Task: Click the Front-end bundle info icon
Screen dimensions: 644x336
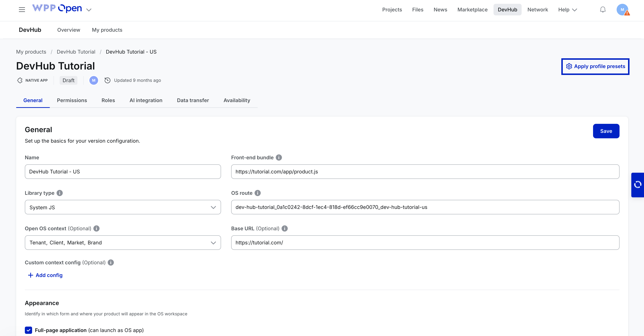Action: (x=279, y=157)
